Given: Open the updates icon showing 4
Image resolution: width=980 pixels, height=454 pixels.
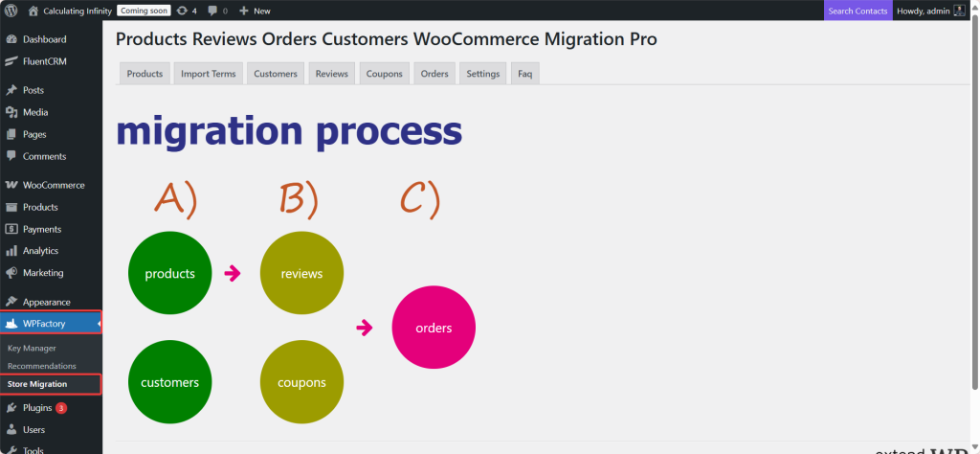Looking at the screenshot, I should click(180, 11).
